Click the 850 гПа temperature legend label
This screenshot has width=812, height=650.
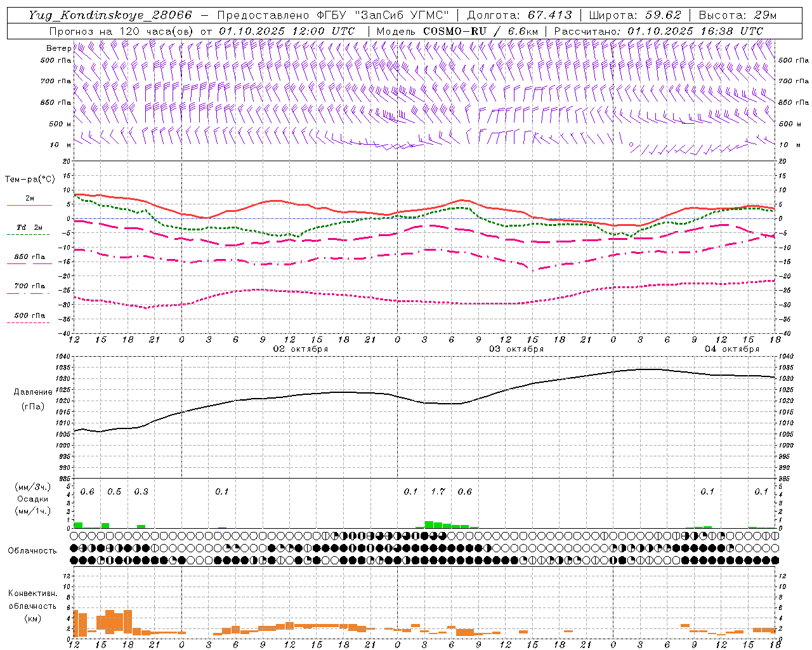click(30, 257)
